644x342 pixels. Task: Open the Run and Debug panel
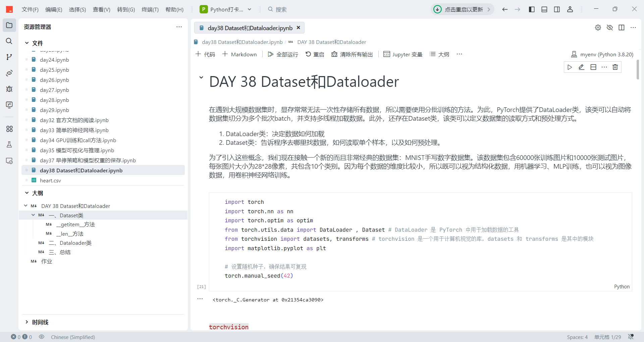[x=9, y=89]
